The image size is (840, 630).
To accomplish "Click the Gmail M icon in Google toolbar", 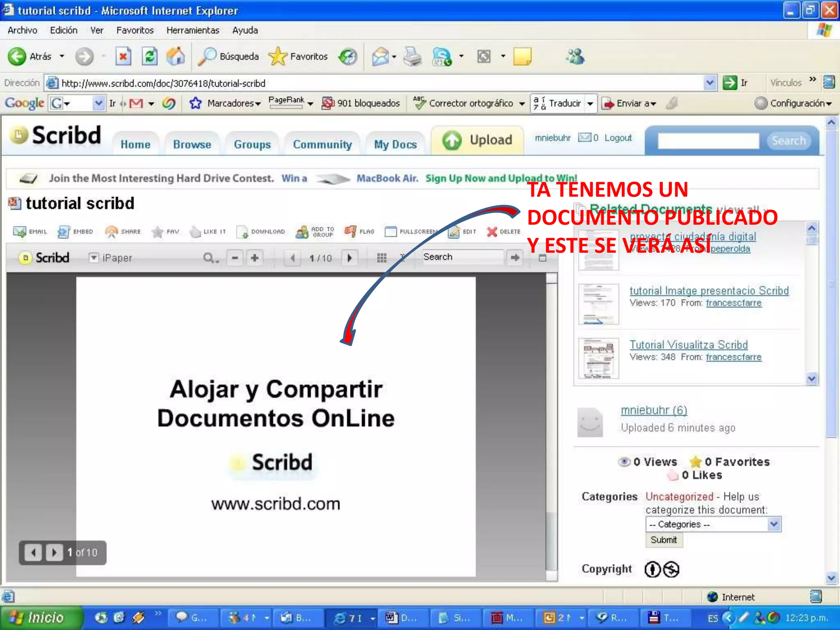I will 136,103.
